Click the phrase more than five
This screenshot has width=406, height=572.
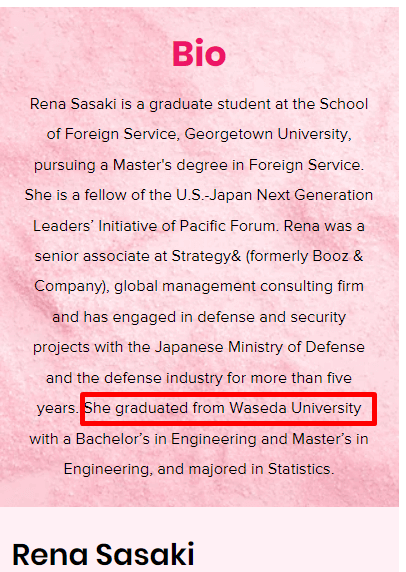[301, 378]
